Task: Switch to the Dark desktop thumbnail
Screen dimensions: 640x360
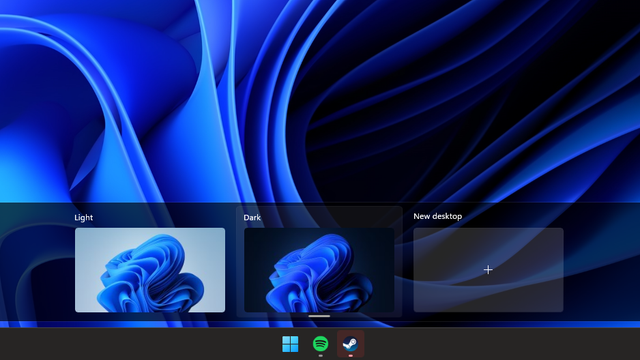Action: pos(319,270)
